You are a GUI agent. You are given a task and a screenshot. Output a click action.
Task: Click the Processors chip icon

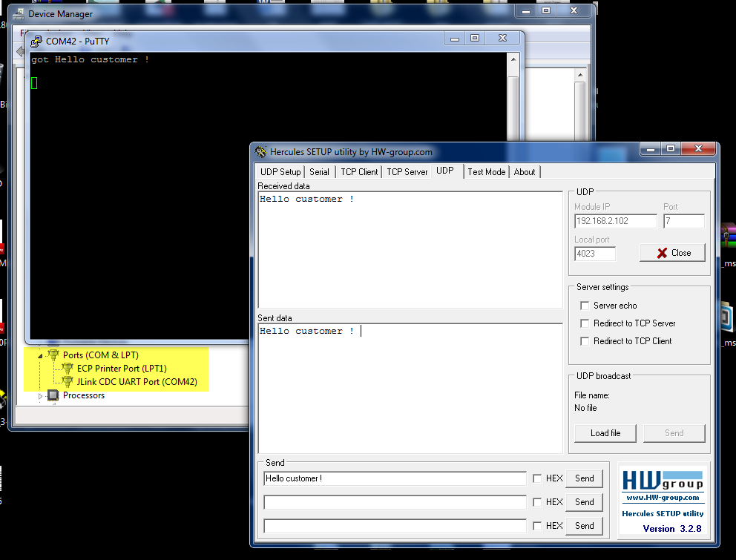[53, 395]
